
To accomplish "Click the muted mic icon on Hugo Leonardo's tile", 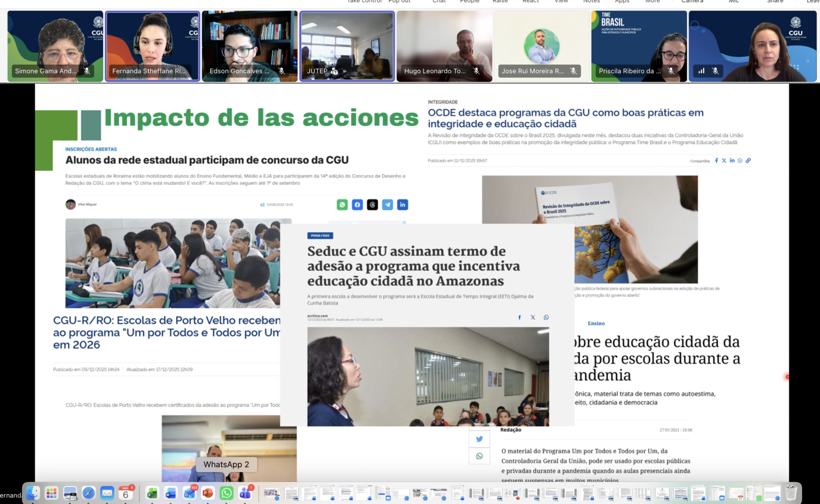I will (x=476, y=71).
